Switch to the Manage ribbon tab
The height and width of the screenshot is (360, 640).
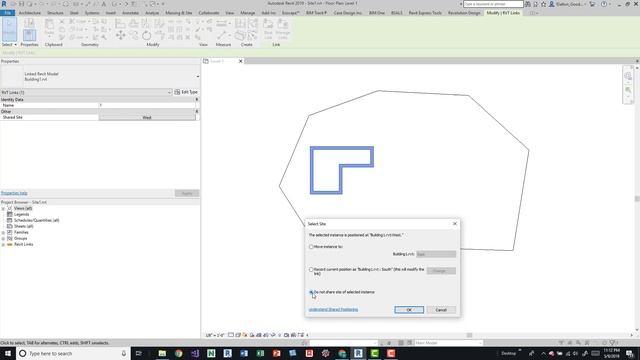click(x=247, y=13)
